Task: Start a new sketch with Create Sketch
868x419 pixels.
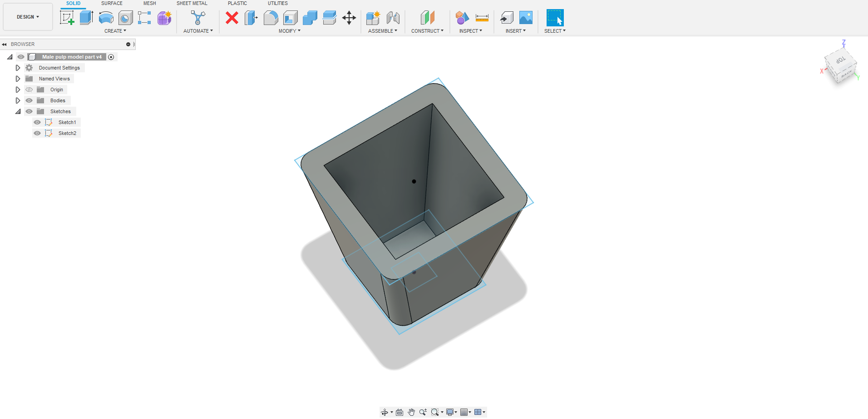Action: (x=67, y=18)
